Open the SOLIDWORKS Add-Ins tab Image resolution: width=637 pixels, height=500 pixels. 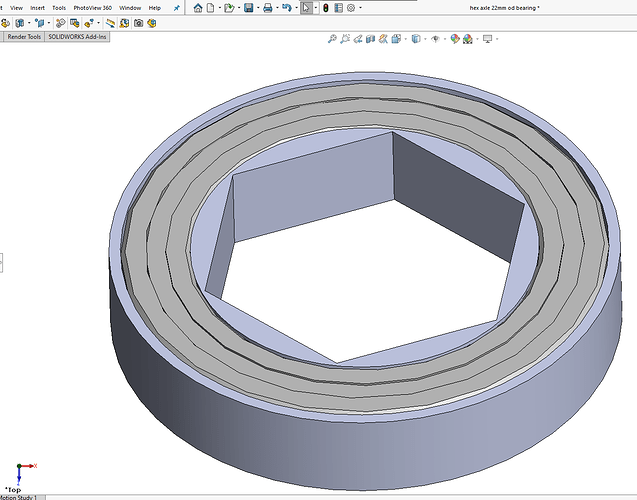[x=77, y=37]
